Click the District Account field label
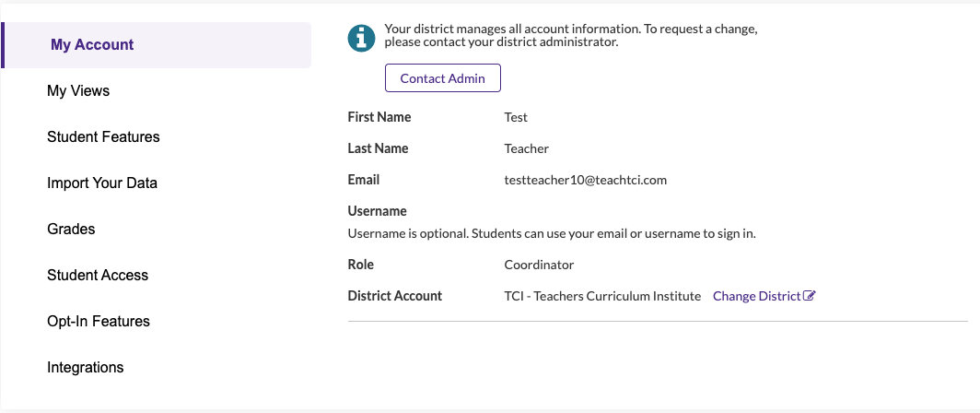This screenshot has height=413, width=980. point(394,296)
